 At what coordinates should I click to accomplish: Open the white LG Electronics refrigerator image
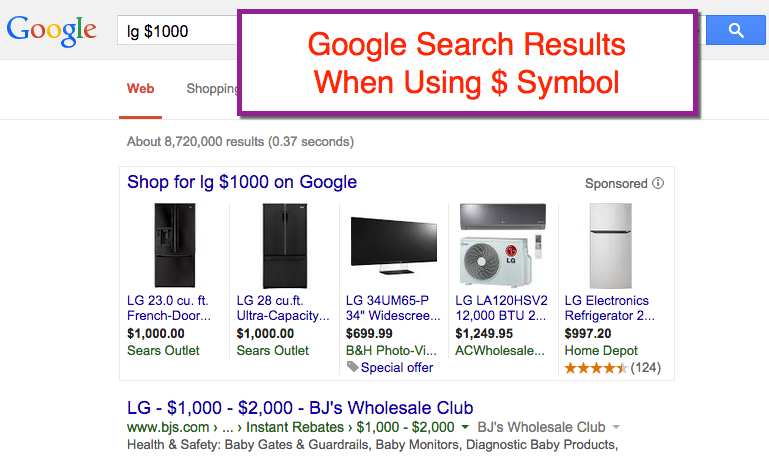pyautogui.click(x=612, y=246)
